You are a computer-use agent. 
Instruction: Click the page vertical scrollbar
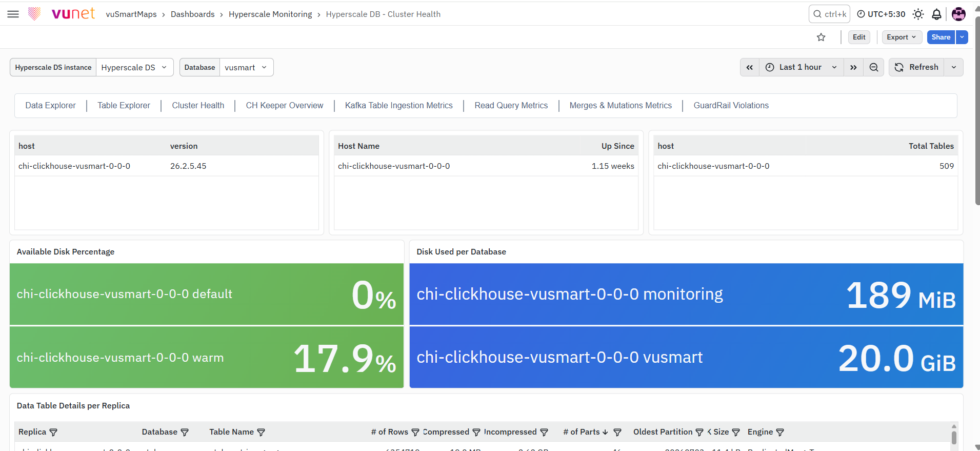tap(977, 110)
